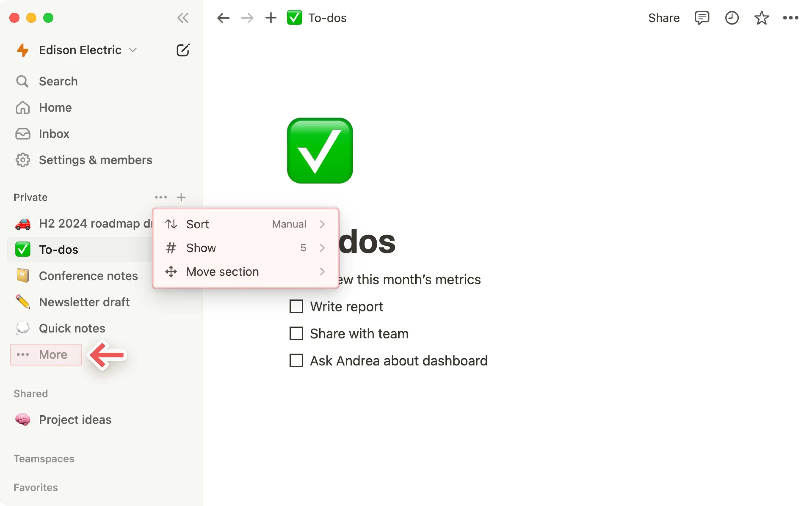Click the new page compose icon
The height and width of the screenshot is (506, 812).
coord(183,50)
